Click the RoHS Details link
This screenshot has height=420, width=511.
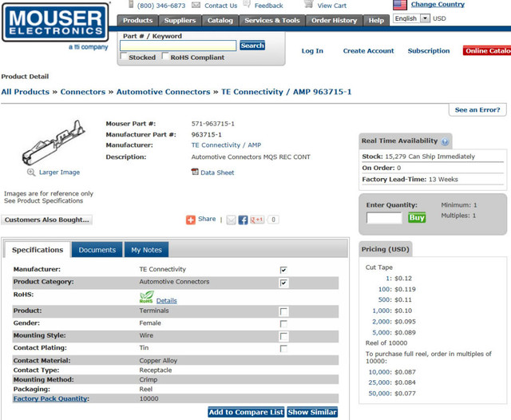[166, 300]
